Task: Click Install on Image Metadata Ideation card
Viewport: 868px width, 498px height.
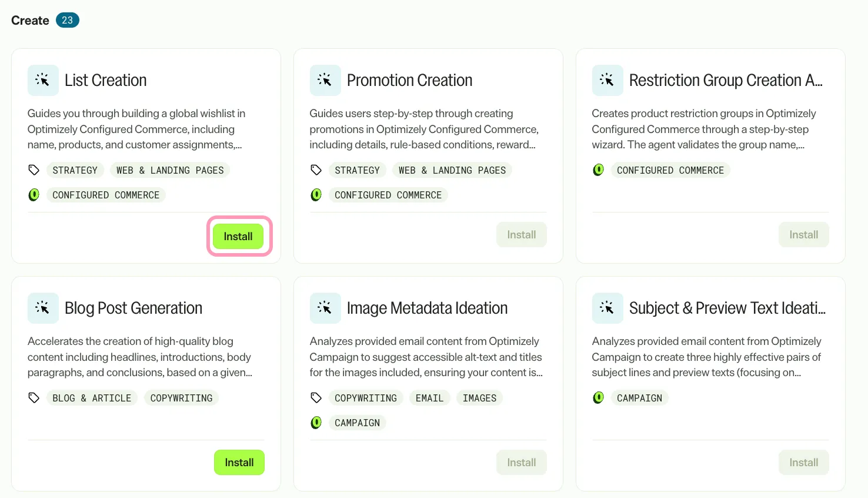Action: point(522,463)
